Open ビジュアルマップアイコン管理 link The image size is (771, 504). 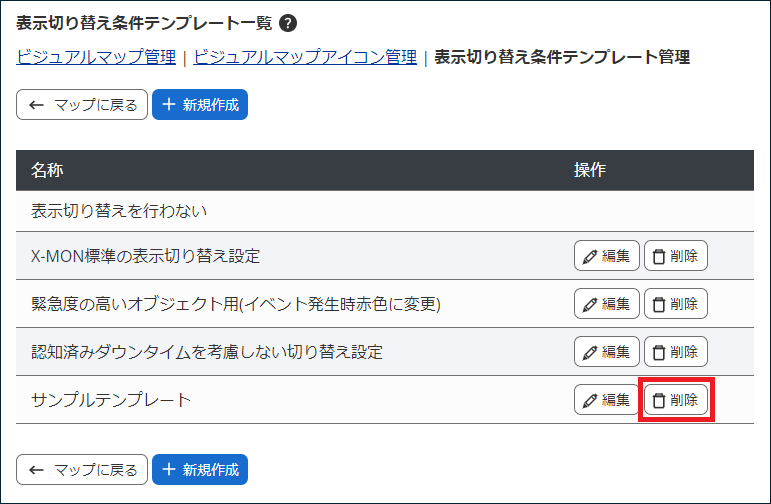point(305,57)
